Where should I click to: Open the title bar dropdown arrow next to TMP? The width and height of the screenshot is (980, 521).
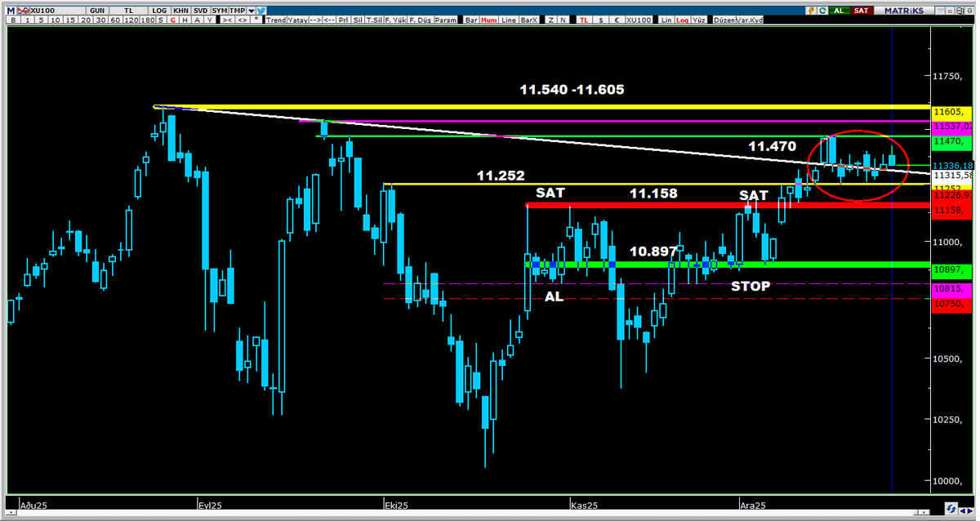tap(251, 11)
